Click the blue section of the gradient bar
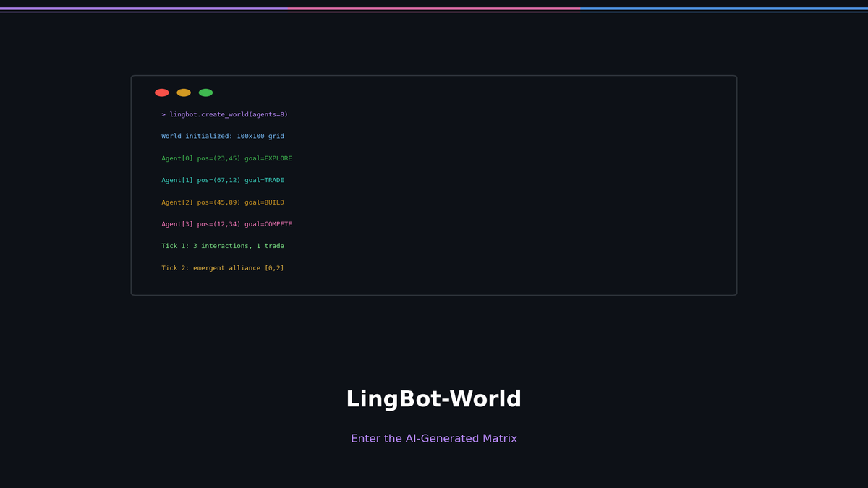 click(723, 9)
